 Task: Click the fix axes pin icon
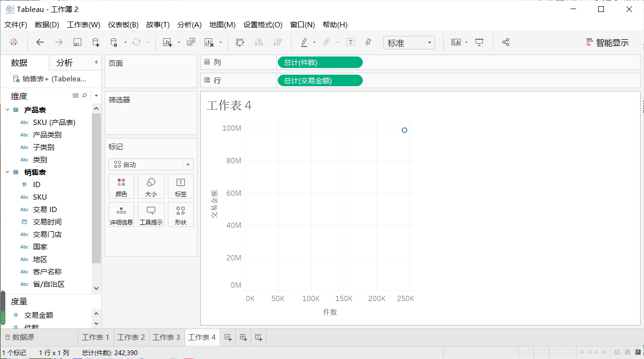[x=368, y=42]
